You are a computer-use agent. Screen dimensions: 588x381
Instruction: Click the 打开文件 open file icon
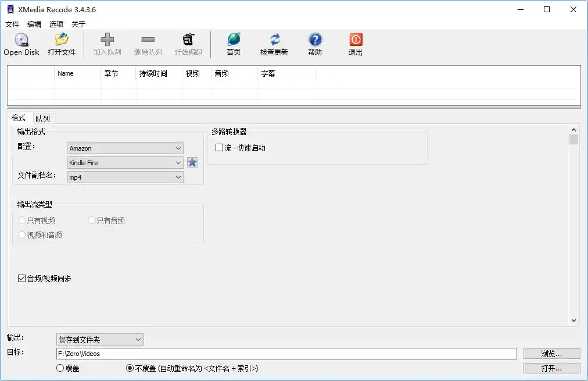click(x=62, y=40)
